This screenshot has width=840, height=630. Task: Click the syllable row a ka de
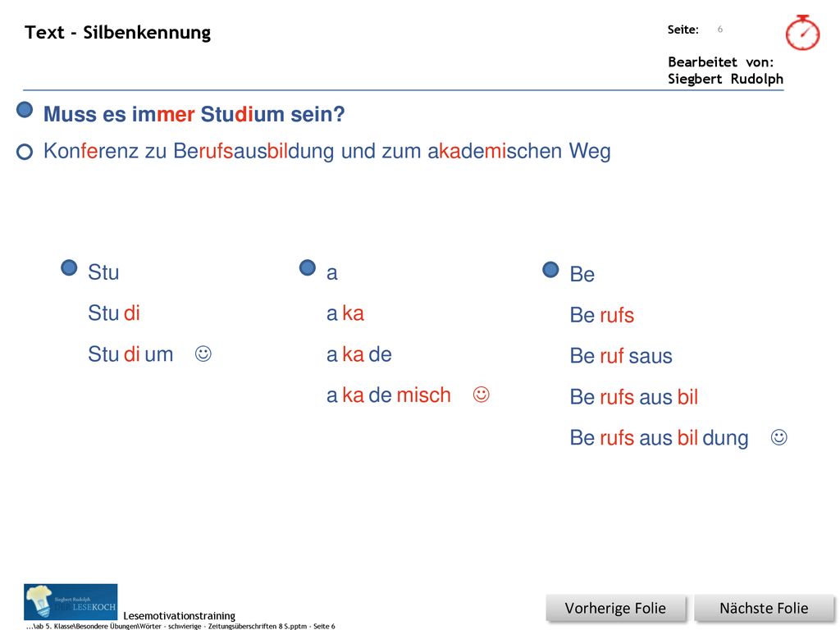(x=359, y=354)
